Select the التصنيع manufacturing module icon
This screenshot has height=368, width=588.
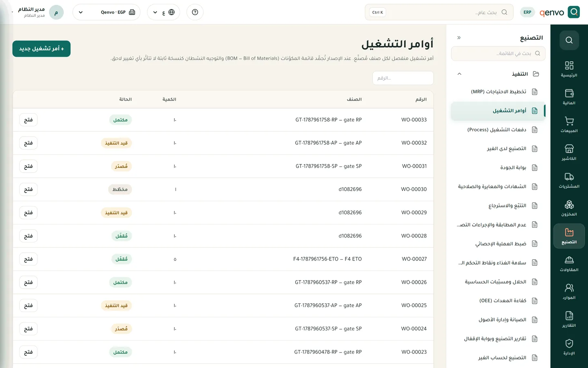[x=569, y=236]
